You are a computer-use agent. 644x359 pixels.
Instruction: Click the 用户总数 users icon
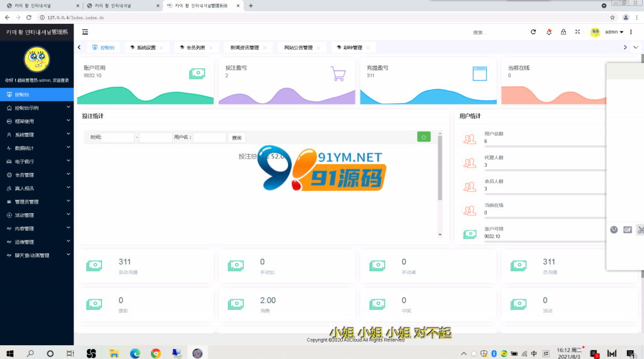[x=469, y=139]
